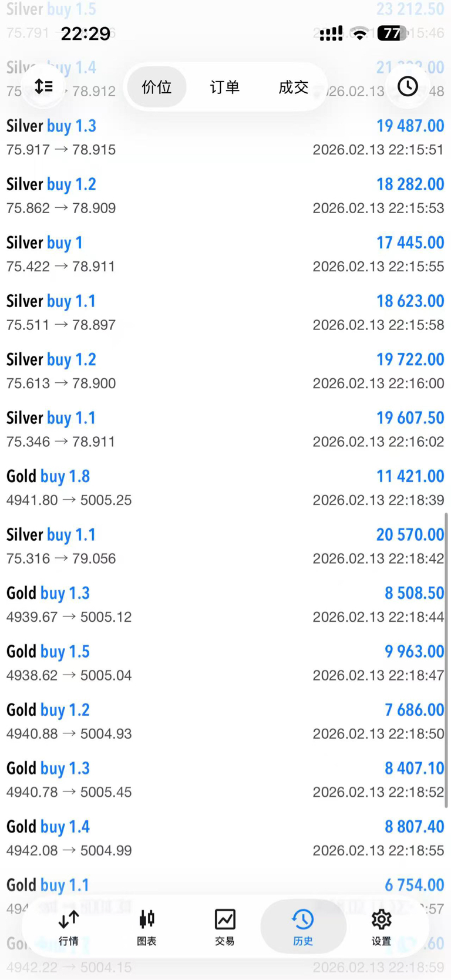The height and width of the screenshot is (980, 451).
Task: Open Gold buy 1.5 trade 9 963.00
Action: [x=225, y=663]
